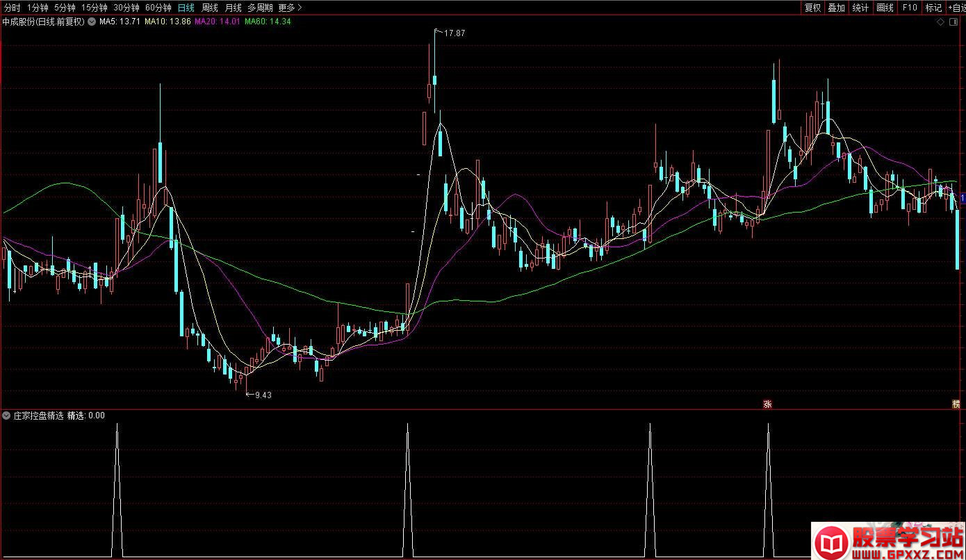Click the red 涨 marker on chart

(x=768, y=404)
